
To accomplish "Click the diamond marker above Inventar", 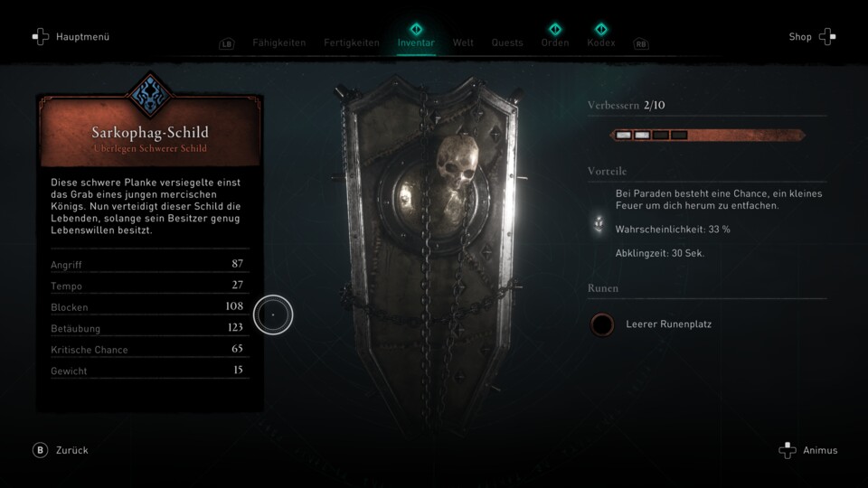I will pyautogui.click(x=416, y=29).
